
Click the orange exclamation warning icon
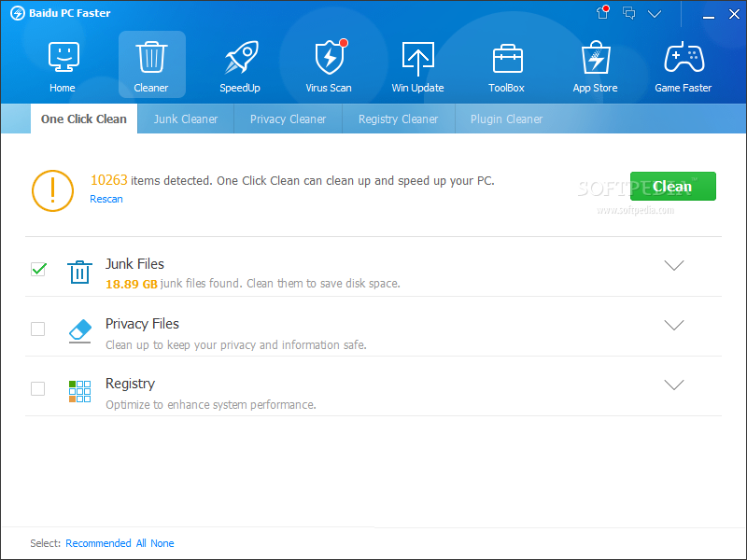[52, 190]
